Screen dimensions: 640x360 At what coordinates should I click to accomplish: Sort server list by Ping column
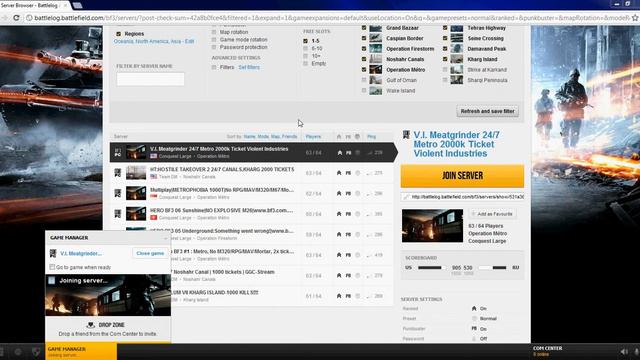pyautogui.click(x=371, y=137)
